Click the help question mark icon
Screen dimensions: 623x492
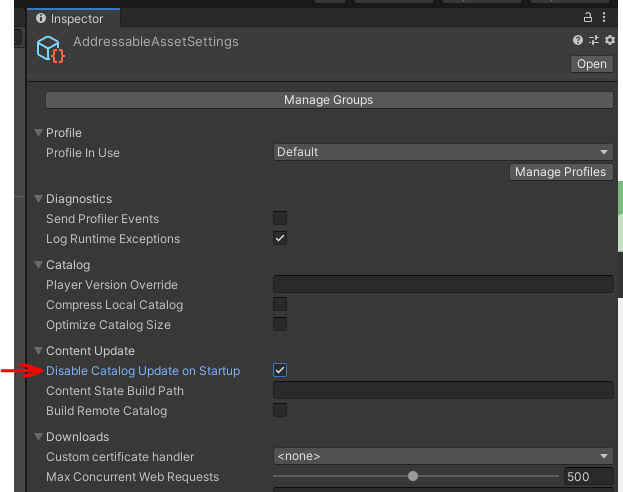tap(578, 41)
